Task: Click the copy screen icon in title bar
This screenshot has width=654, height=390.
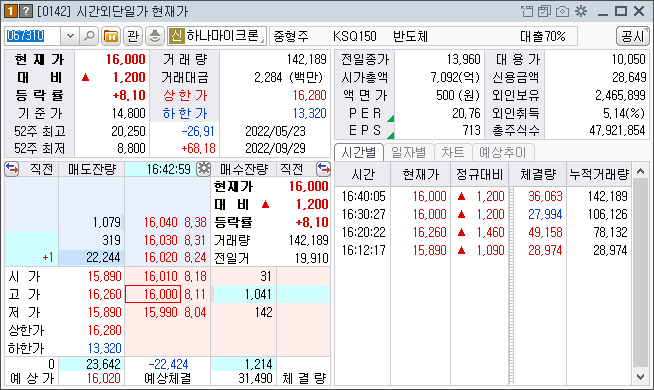Action: [544, 11]
